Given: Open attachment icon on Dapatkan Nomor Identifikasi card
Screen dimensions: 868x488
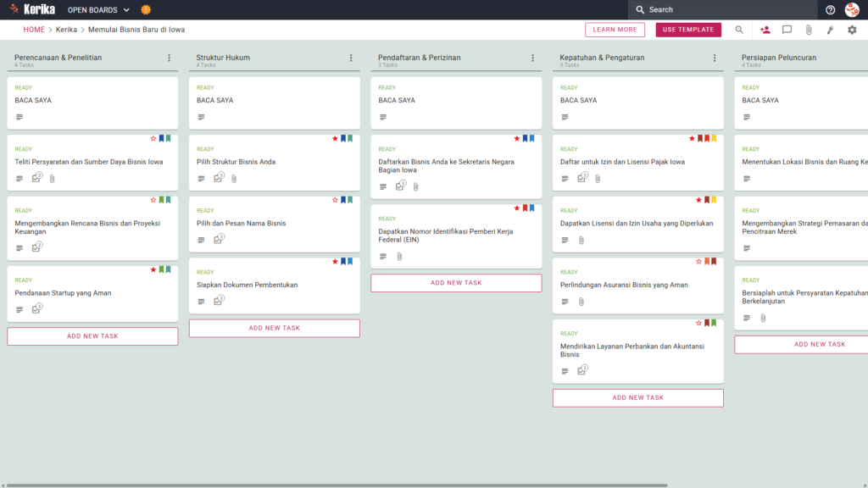Looking at the screenshot, I should click(400, 257).
